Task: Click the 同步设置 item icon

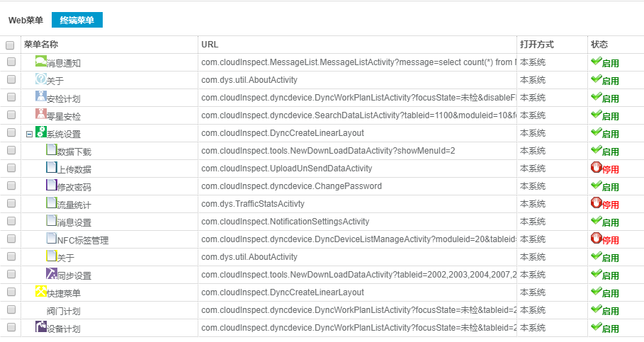Action: pyautogui.click(x=51, y=274)
